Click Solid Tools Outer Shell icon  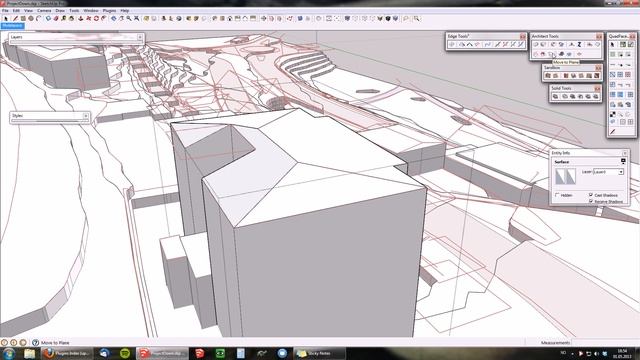(x=555, y=96)
